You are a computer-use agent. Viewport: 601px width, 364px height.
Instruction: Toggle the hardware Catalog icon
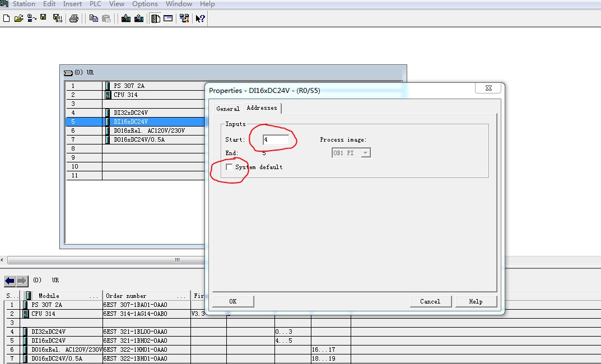[x=155, y=18]
